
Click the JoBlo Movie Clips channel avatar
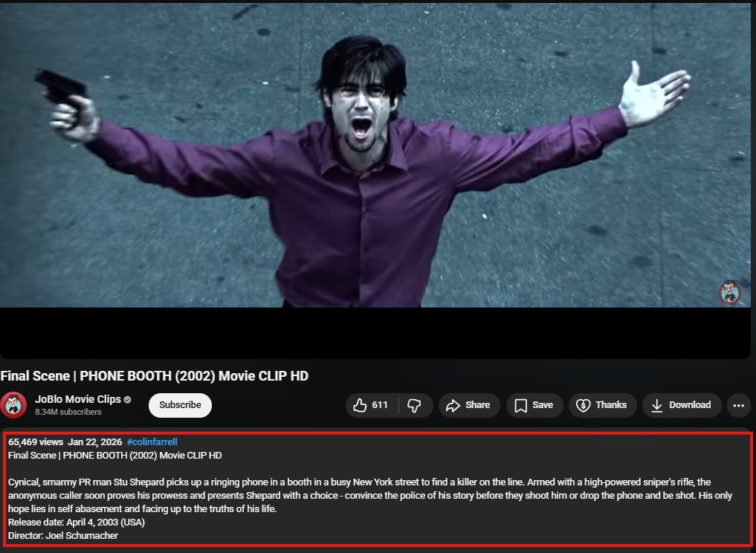pos(13,405)
